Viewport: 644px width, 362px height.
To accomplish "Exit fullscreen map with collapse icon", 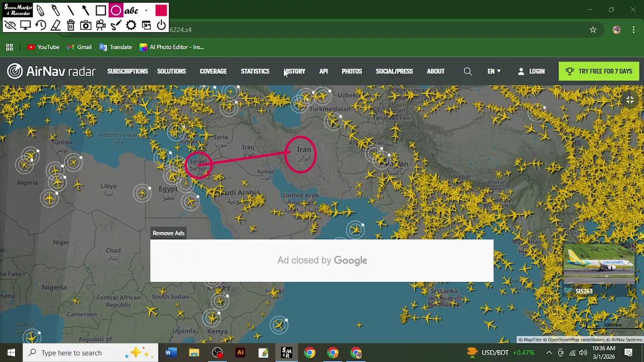I will (x=630, y=100).
